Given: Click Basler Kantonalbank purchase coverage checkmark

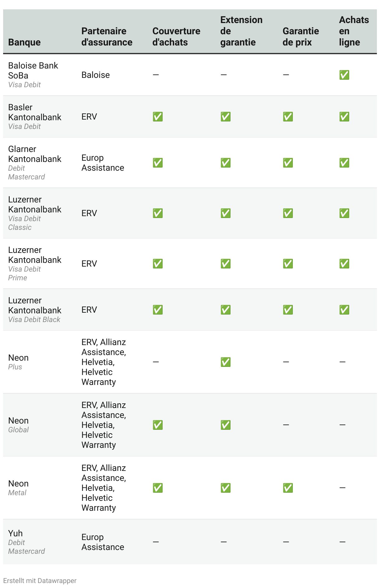Looking at the screenshot, I should click(158, 117).
